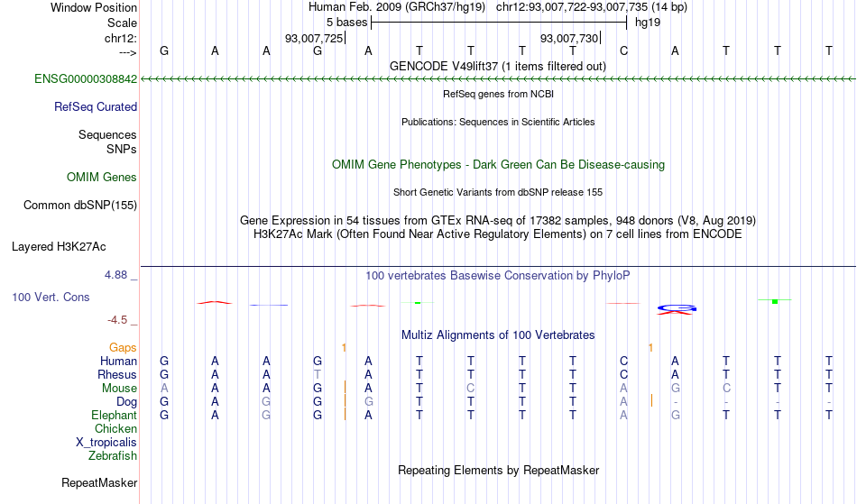Select the Elephant species label
This screenshot has width=857, height=504.
point(114,416)
